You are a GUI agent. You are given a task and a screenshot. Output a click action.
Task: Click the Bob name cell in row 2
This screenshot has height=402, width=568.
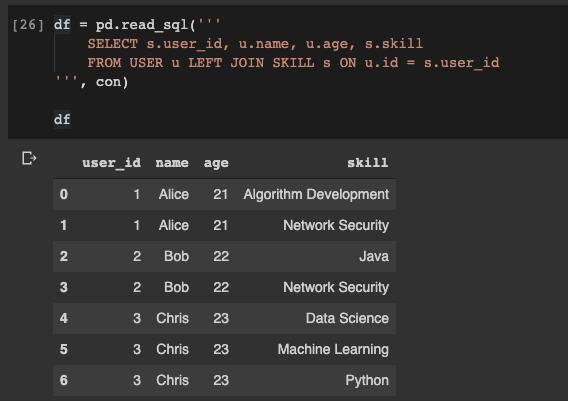pos(176,256)
